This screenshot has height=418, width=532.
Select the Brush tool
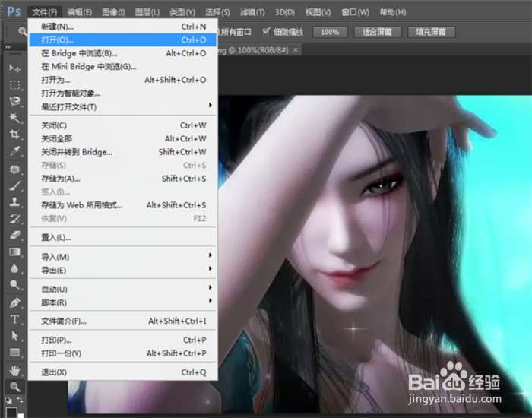tap(14, 185)
